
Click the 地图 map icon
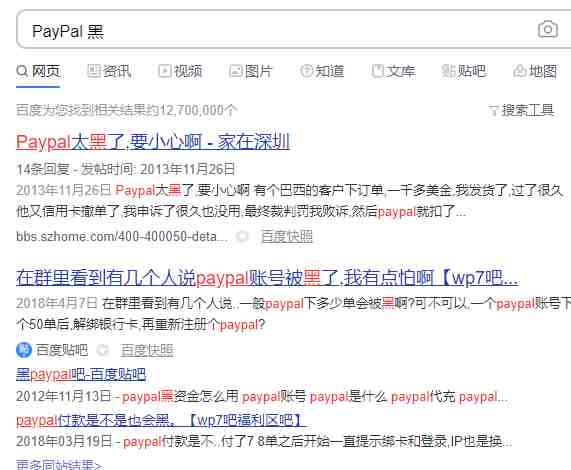(x=520, y=71)
